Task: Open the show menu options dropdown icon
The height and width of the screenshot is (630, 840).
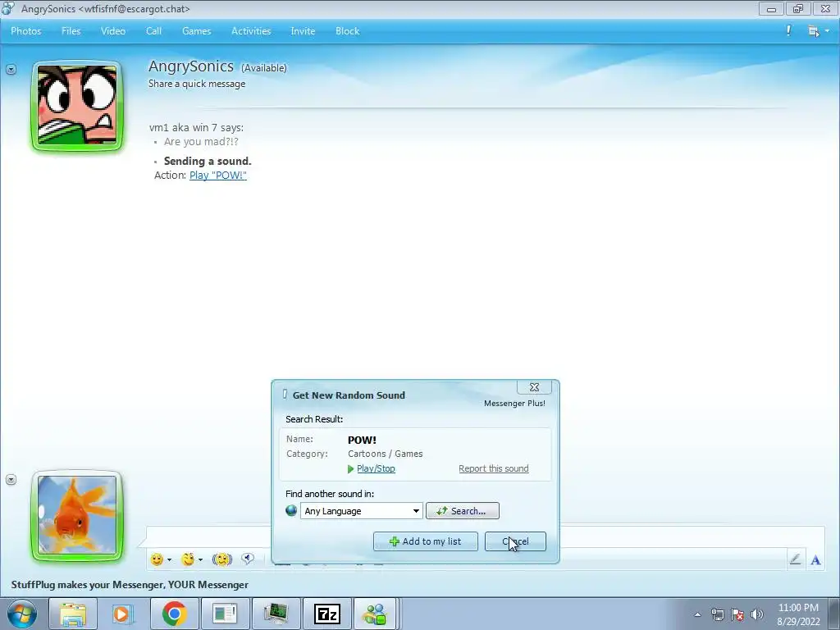Action: [819, 31]
